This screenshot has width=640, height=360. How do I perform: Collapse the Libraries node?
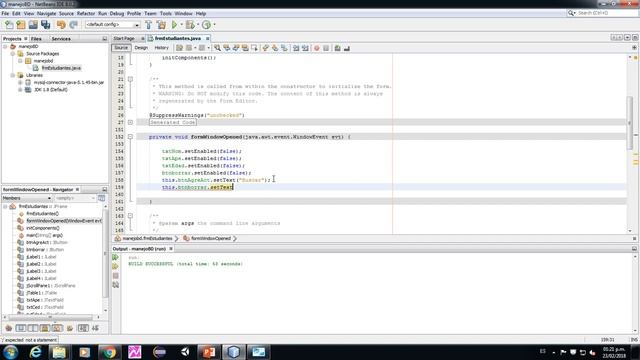(x=13, y=76)
